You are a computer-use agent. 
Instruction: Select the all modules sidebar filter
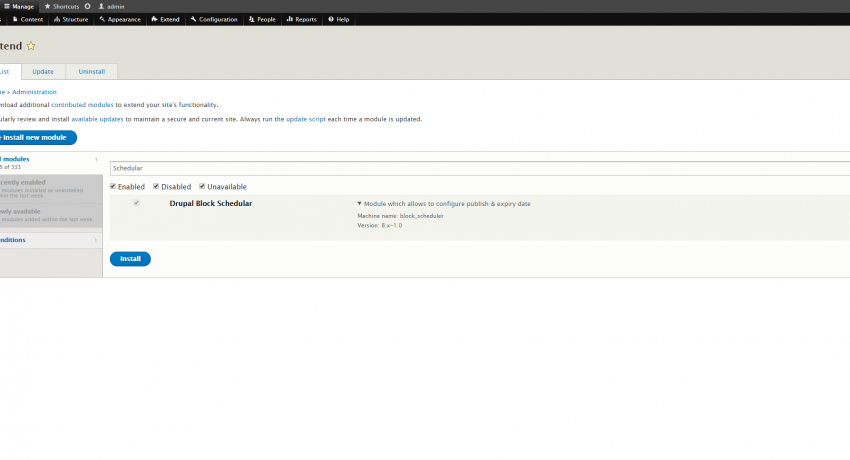(x=51, y=163)
